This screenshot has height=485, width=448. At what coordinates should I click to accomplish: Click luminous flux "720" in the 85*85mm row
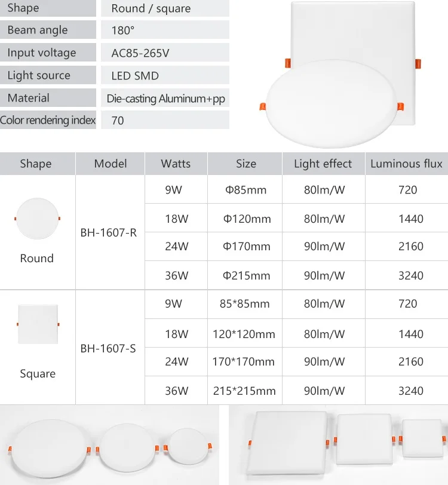407,303
